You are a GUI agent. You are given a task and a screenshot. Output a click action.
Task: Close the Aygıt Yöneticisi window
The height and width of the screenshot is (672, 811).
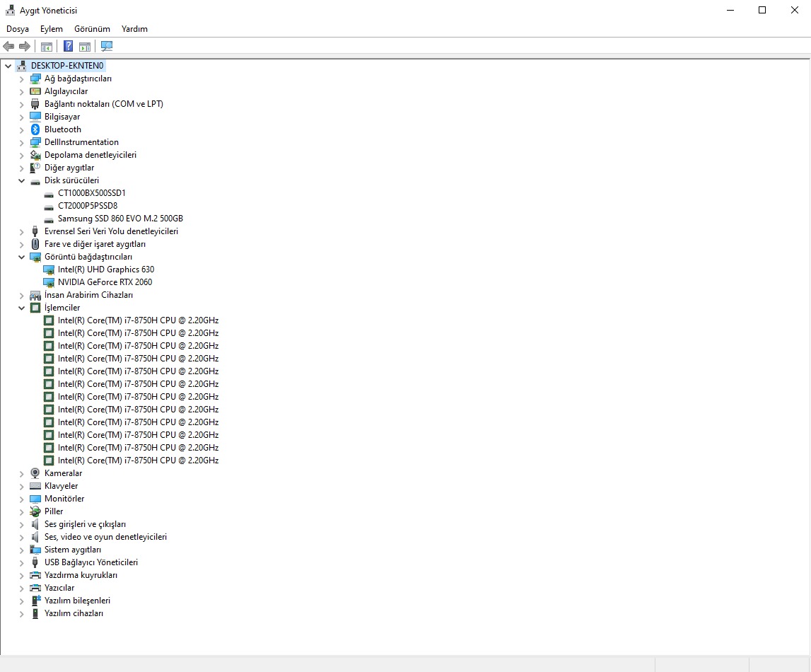pyautogui.click(x=795, y=11)
